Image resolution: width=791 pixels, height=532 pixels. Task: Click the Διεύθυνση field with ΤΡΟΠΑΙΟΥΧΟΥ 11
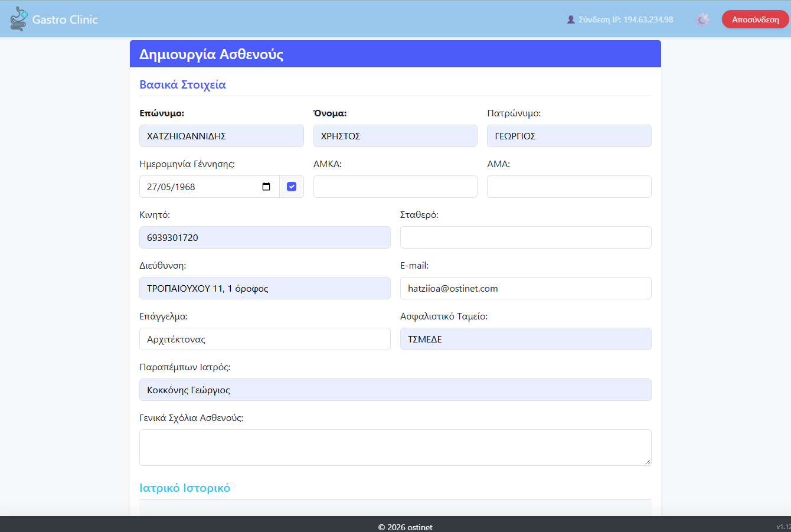click(265, 288)
